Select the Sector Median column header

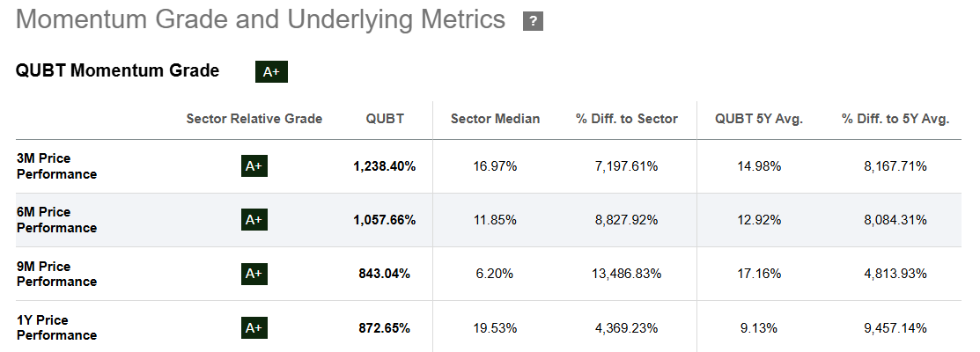click(495, 119)
